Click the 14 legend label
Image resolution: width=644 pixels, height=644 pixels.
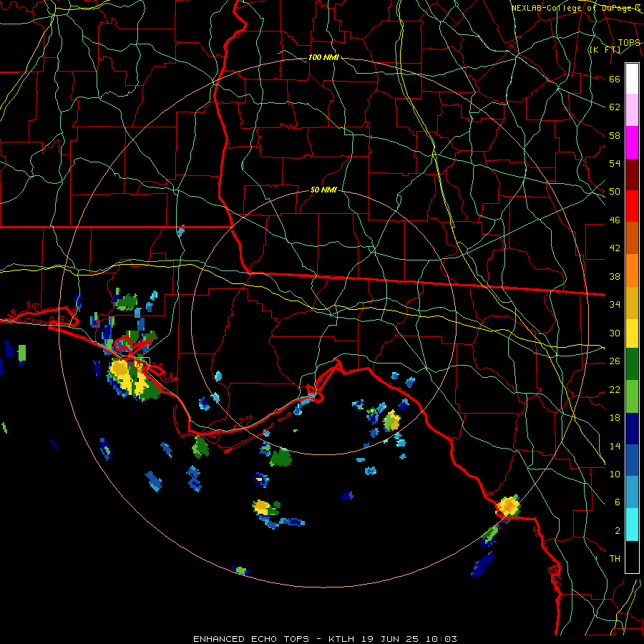coord(615,447)
